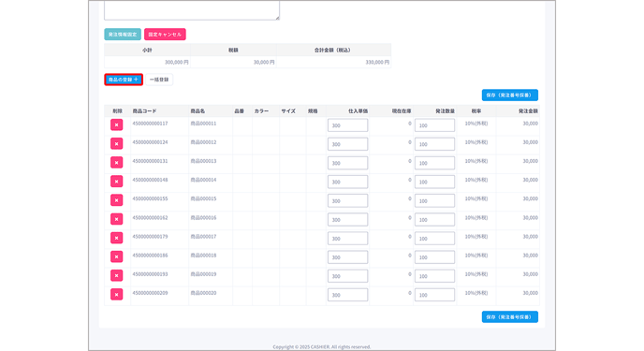Click the 税率 column header

point(476,111)
